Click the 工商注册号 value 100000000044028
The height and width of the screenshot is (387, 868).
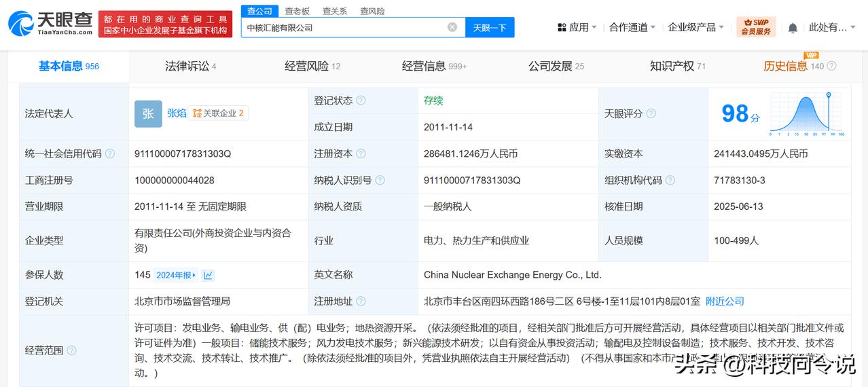click(x=175, y=181)
